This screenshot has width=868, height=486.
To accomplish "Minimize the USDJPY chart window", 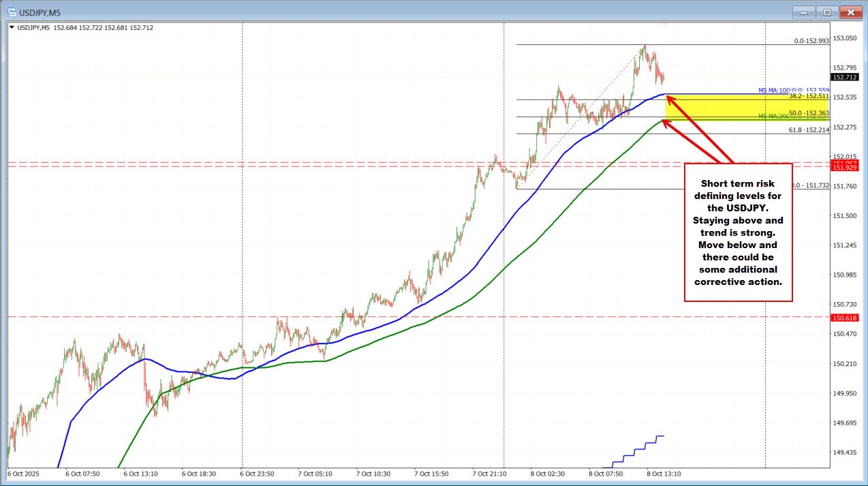I will [x=805, y=12].
